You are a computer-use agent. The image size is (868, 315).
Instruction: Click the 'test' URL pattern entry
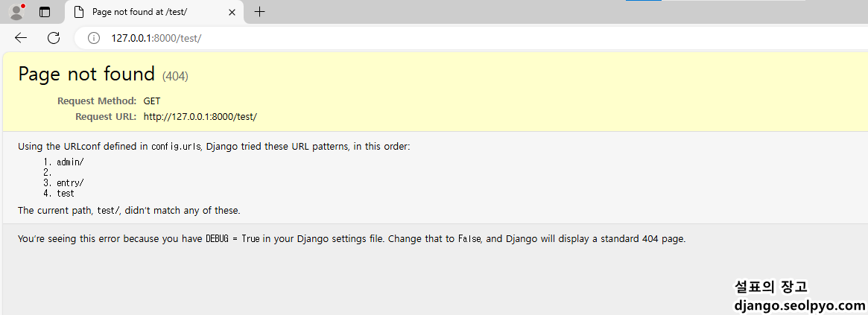coord(66,193)
